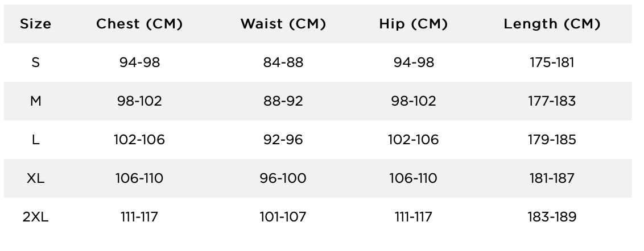
Task: Click the Hip (CM) column header
Action: (x=414, y=24)
